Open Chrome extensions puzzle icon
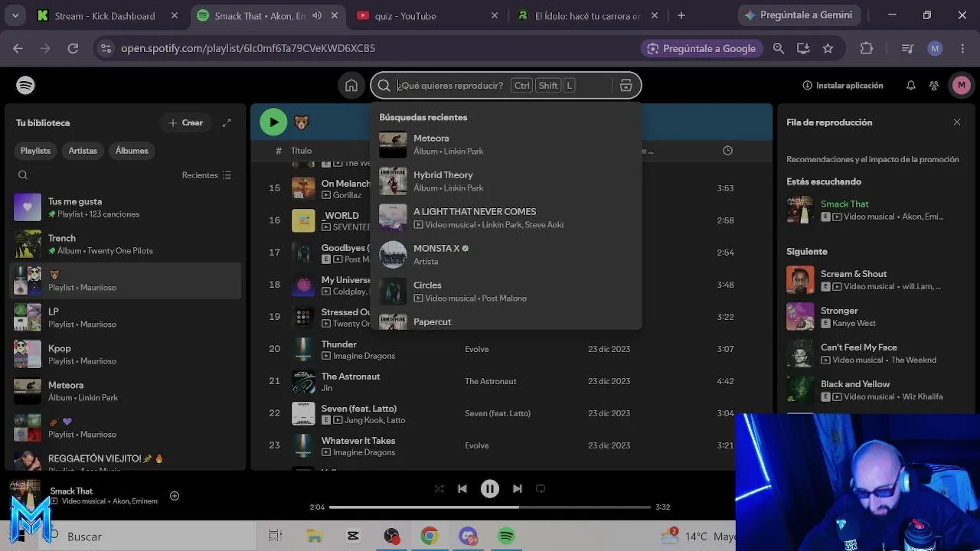The image size is (980, 551). (x=867, y=48)
